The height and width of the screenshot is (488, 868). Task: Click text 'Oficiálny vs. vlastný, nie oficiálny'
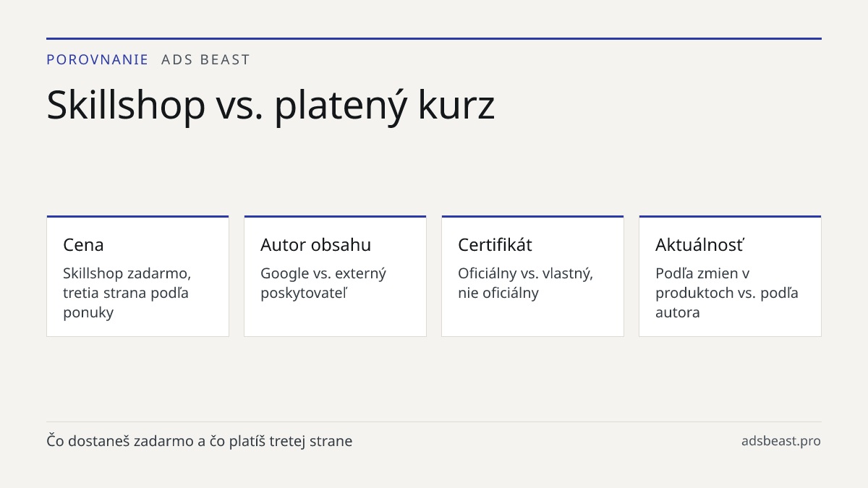(525, 283)
